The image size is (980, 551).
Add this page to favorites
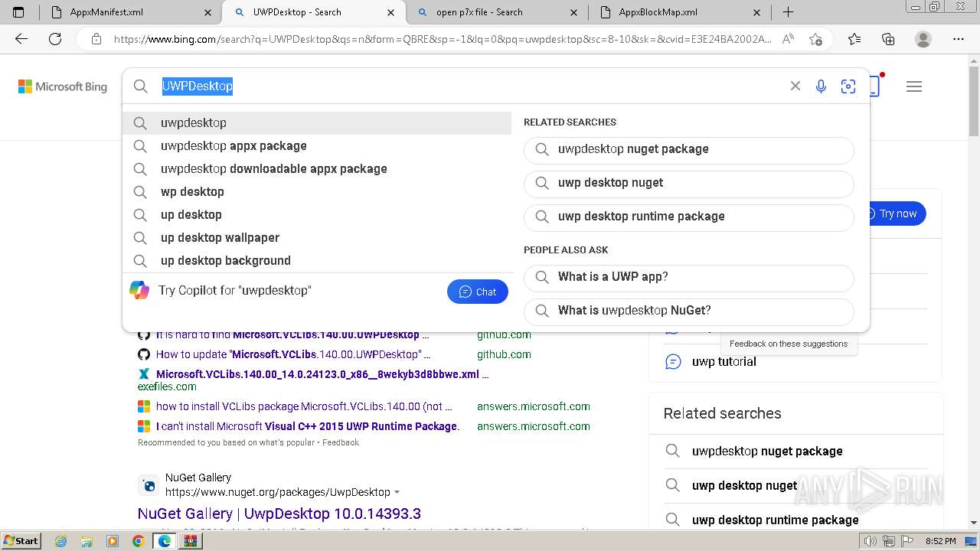[815, 39]
